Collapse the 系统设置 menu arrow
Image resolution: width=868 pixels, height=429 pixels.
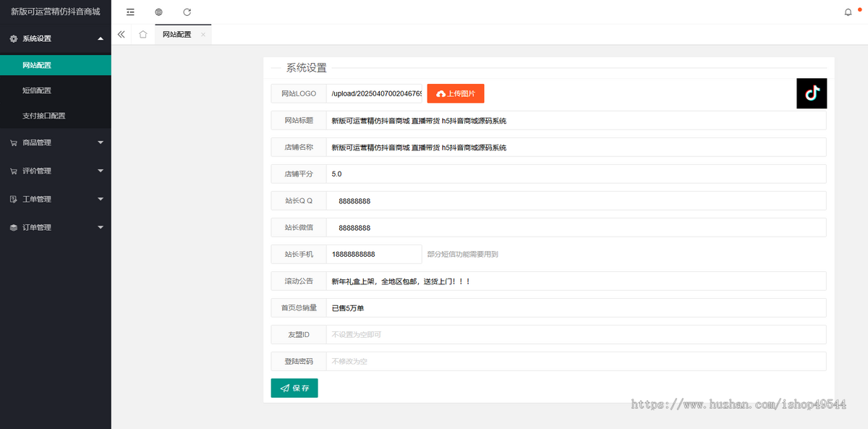(x=101, y=38)
